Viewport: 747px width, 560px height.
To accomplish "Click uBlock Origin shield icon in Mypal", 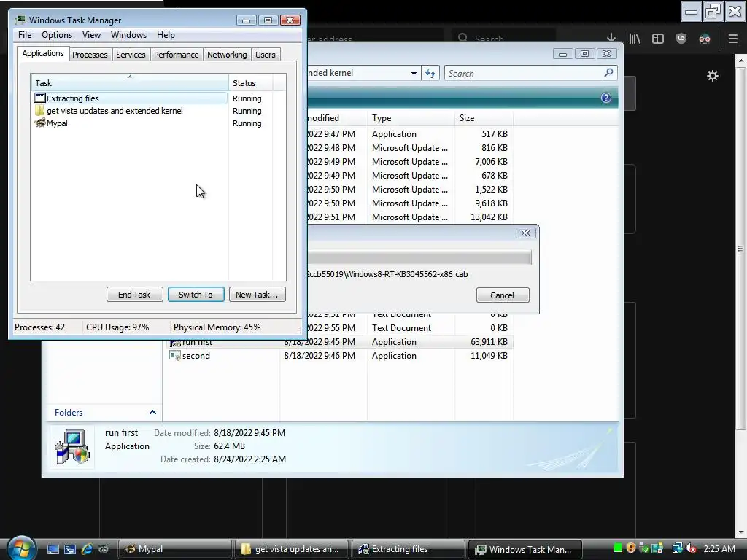I will (x=681, y=39).
